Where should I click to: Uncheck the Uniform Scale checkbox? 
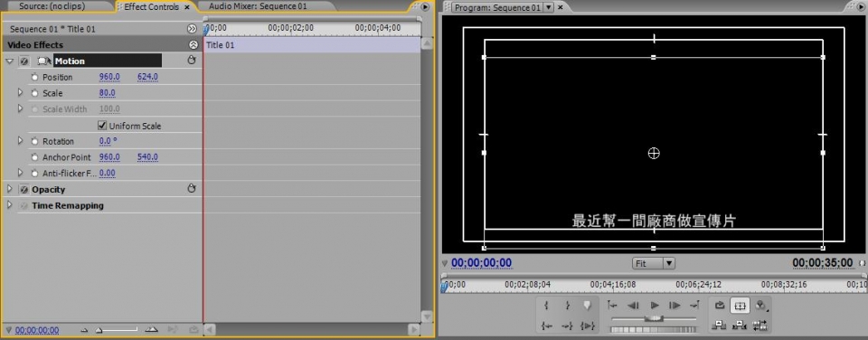pos(102,126)
